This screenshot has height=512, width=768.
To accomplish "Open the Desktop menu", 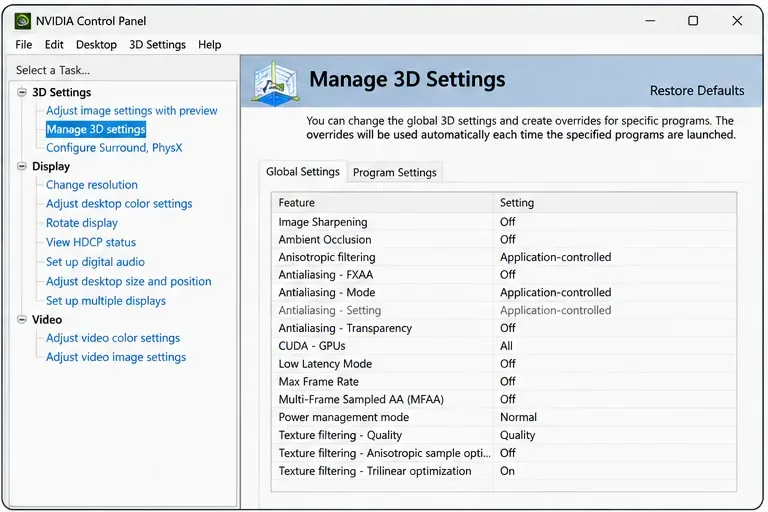I will 96,45.
